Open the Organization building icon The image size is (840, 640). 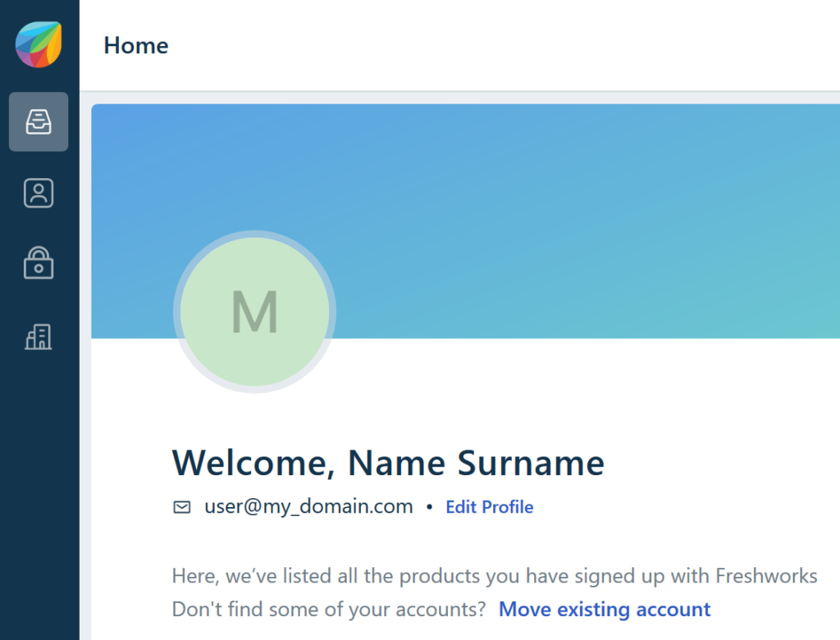pos(39,336)
